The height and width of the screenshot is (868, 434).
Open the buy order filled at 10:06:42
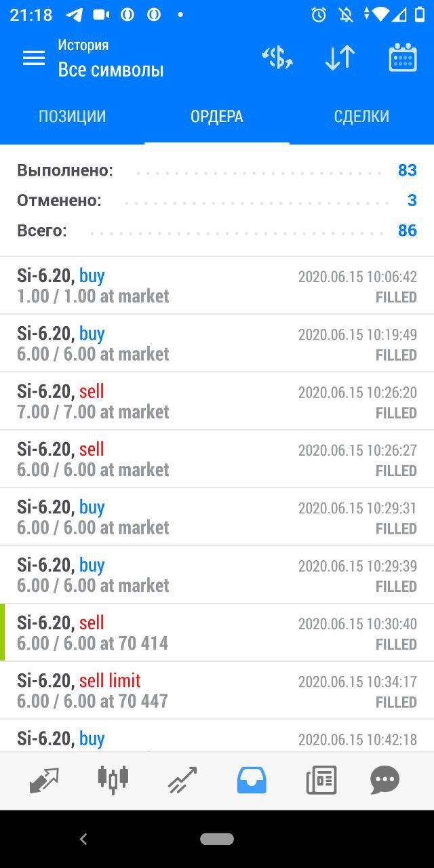pos(217,285)
